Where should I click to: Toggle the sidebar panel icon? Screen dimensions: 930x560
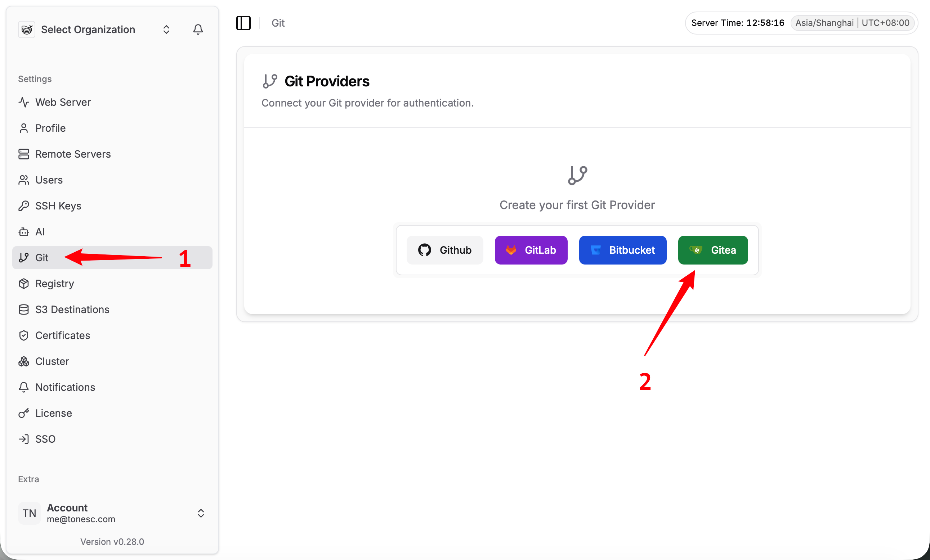[243, 23]
